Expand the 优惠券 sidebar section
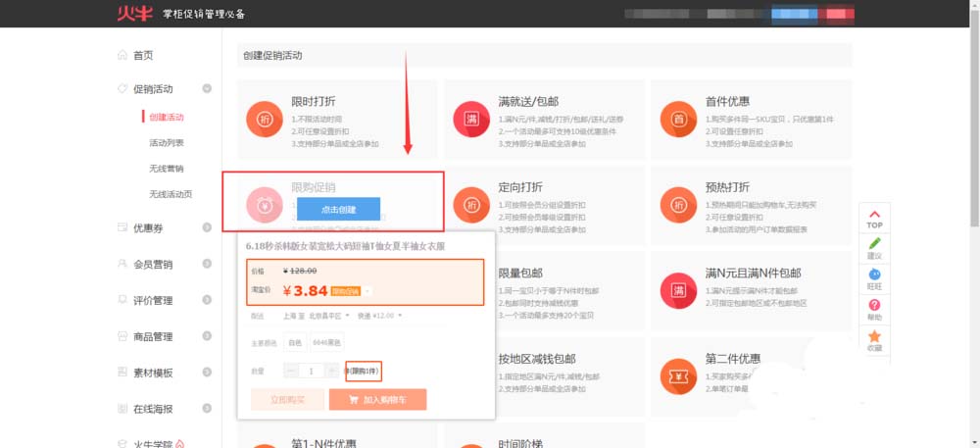 [207, 227]
